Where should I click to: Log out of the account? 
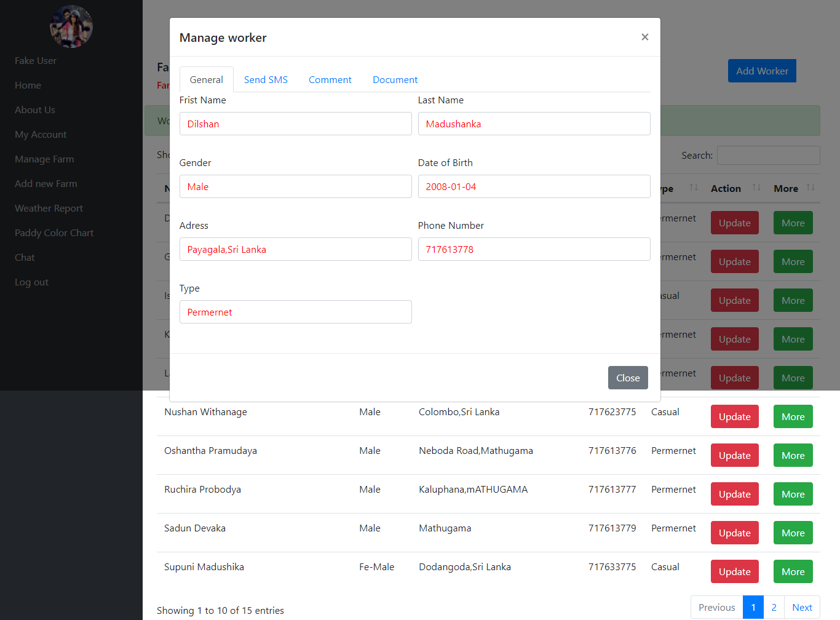31,282
